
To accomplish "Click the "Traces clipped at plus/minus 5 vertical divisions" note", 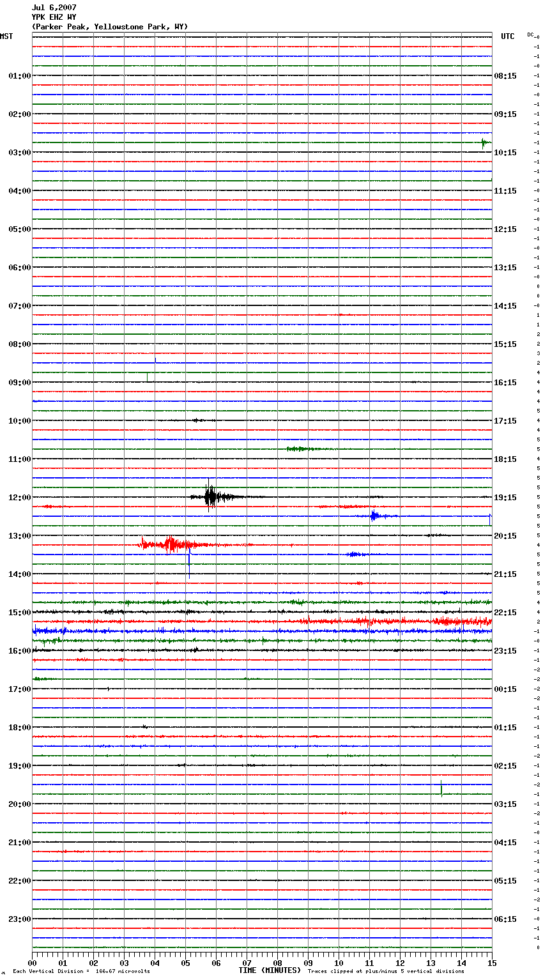I will click(386, 972).
